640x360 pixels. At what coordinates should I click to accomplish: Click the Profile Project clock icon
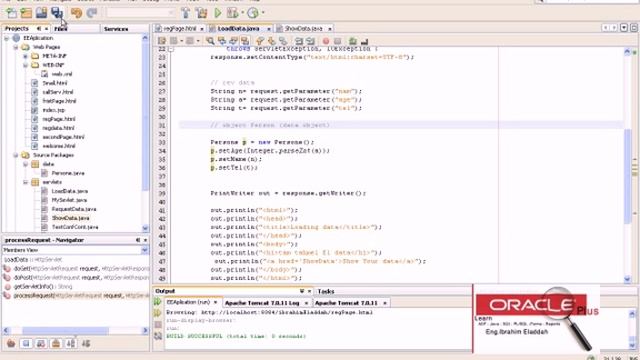(x=253, y=13)
